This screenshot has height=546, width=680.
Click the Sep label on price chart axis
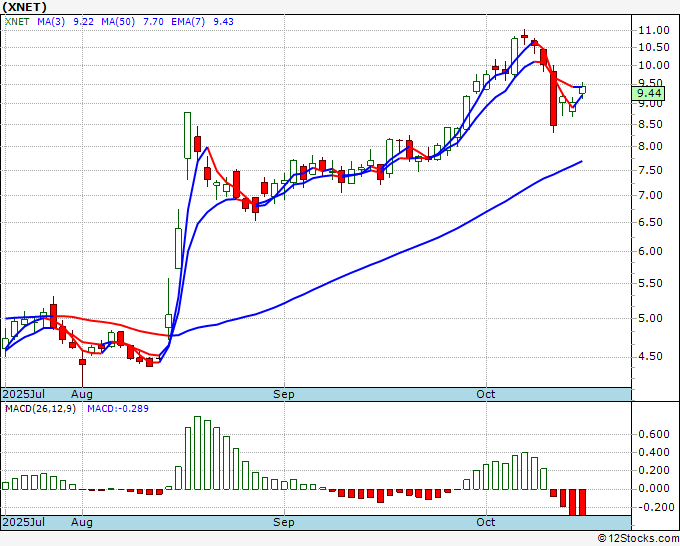click(x=284, y=394)
